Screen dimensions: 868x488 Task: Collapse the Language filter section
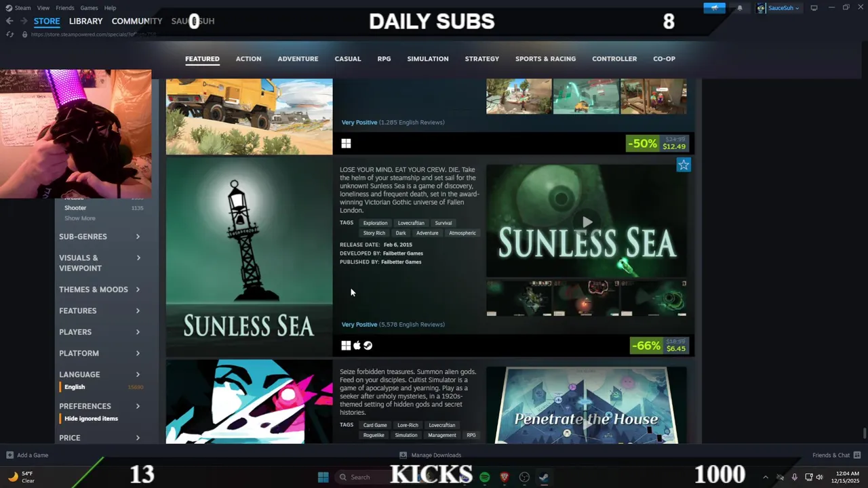pyautogui.click(x=100, y=374)
